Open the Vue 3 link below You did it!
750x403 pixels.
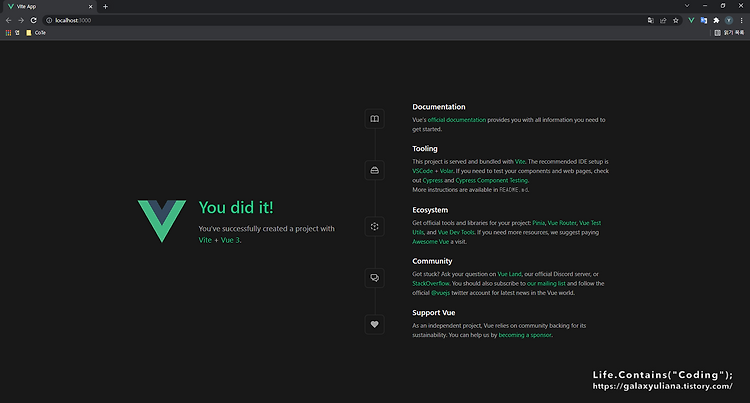[230, 240]
